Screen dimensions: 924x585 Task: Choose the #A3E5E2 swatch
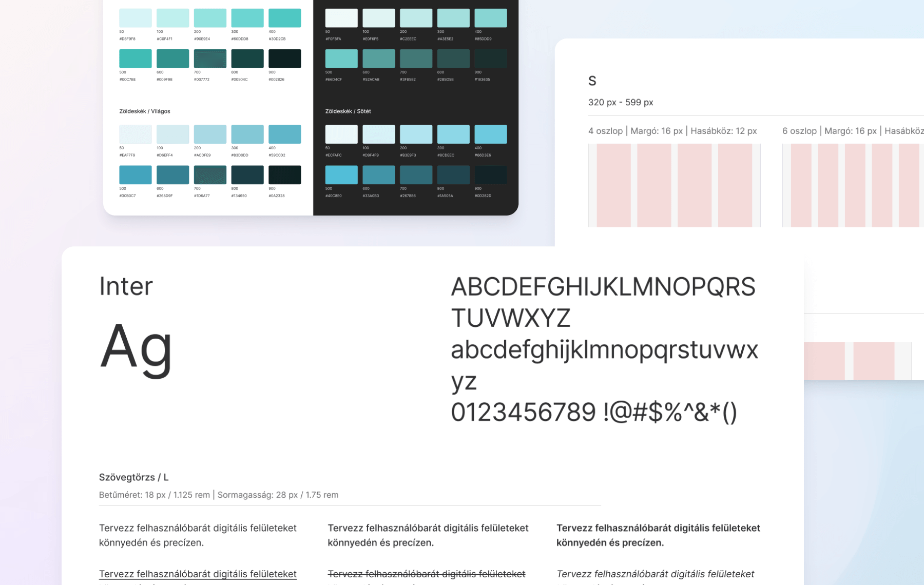coord(453,18)
